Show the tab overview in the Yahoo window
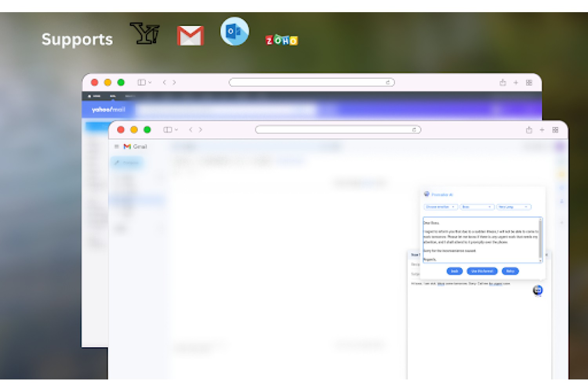The image size is (588, 392). point(529,83)
